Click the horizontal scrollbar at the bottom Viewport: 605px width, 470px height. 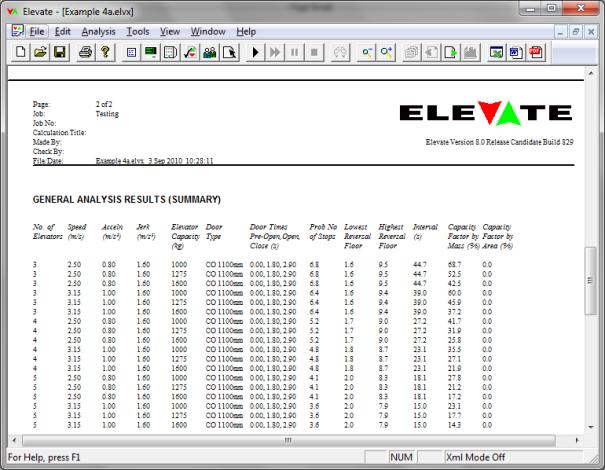click(290, 439)
